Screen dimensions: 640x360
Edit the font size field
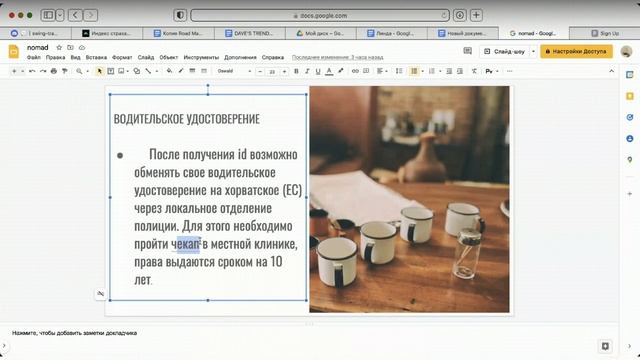click(x=272, y=71)
